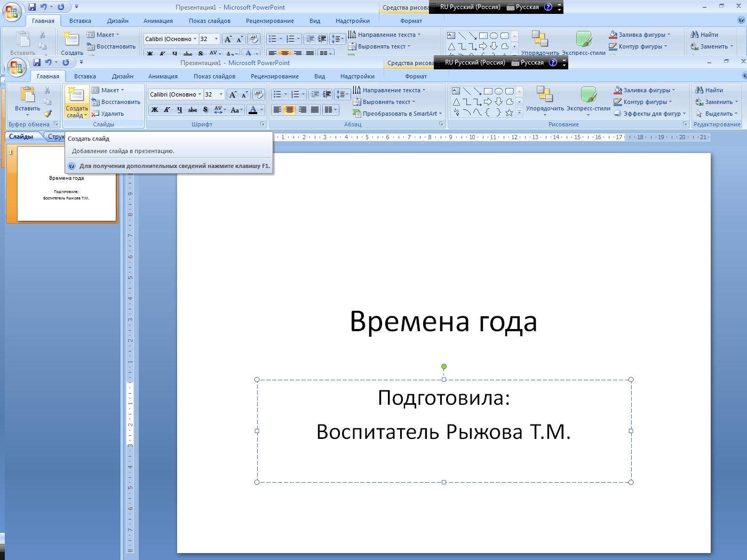Align text left in the front window
The width and height of the screenshot is (747, 560).
click(277, 110)
